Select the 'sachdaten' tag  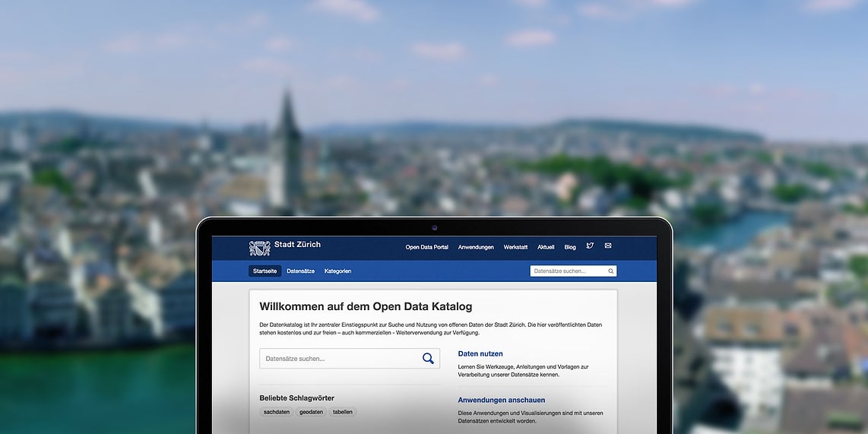(277, 412)
